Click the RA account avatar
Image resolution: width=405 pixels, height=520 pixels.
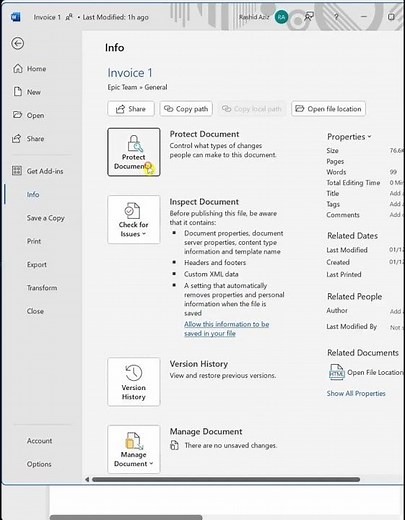click(x=281, y=17)
